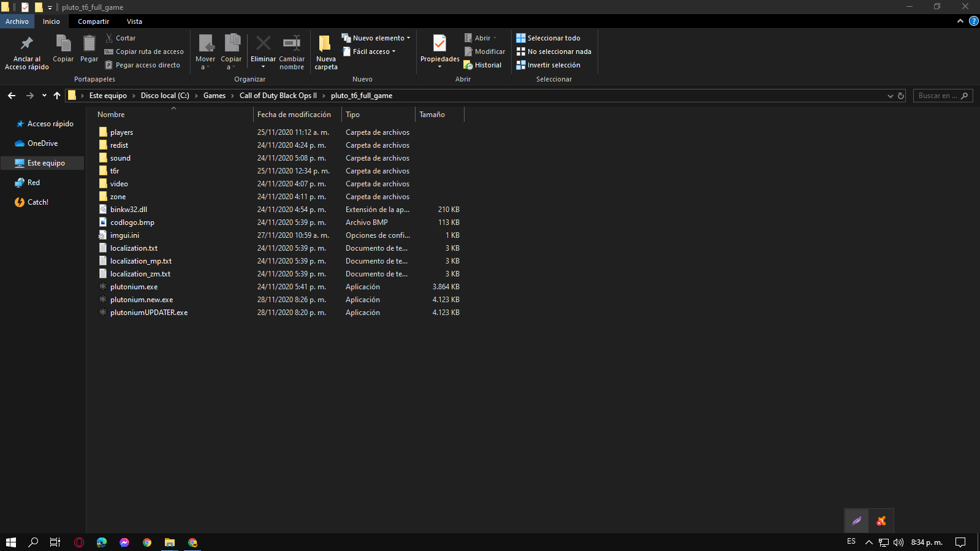Select the imgui.ini file
This screenshot has height=551, width=980.
pos(124,235)
